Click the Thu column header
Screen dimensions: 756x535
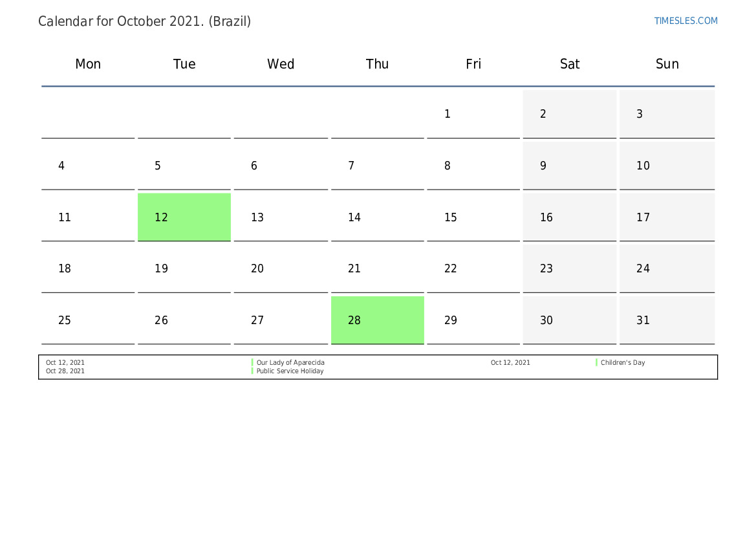click(x=377, y=64)
